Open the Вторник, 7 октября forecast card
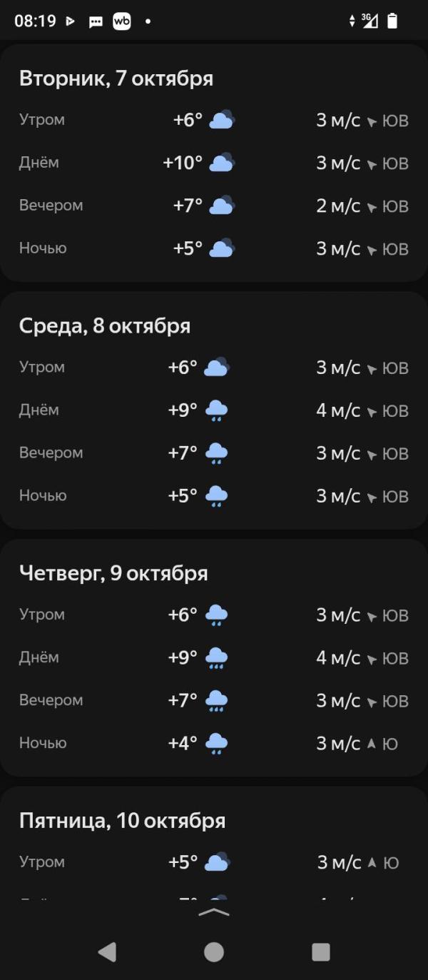 [116, 79]
